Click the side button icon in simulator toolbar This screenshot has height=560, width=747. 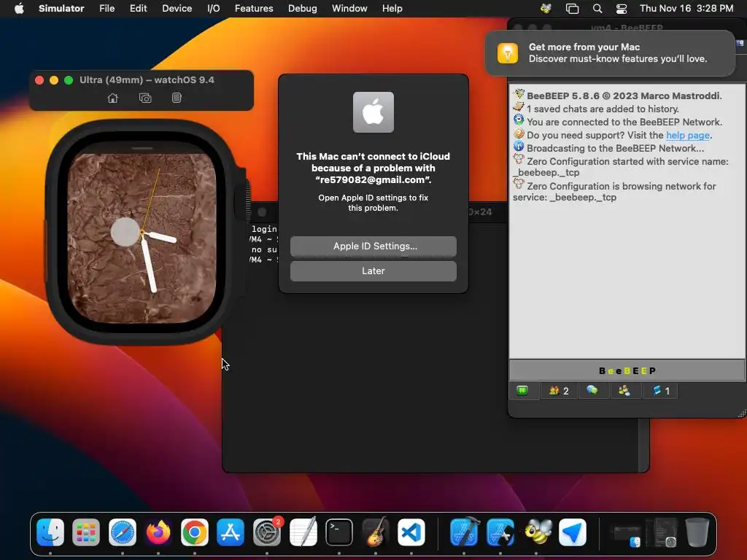point(177,98)
